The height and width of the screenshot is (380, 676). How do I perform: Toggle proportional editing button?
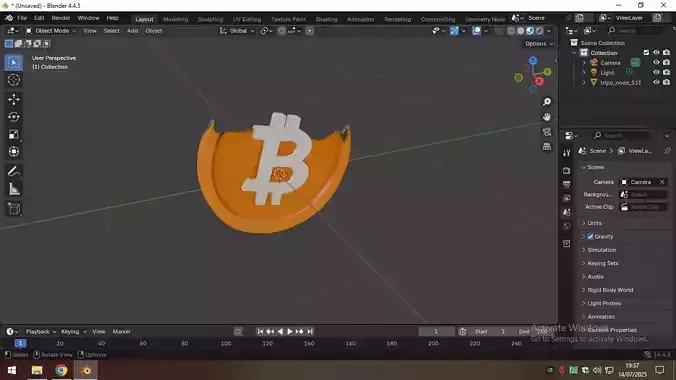click(x=310, y=31)
